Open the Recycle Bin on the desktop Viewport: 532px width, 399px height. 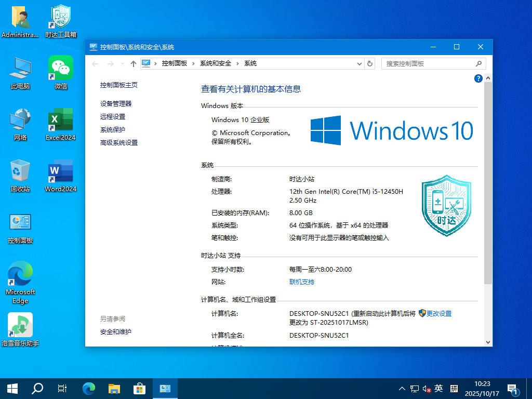[x=20, y=172]
